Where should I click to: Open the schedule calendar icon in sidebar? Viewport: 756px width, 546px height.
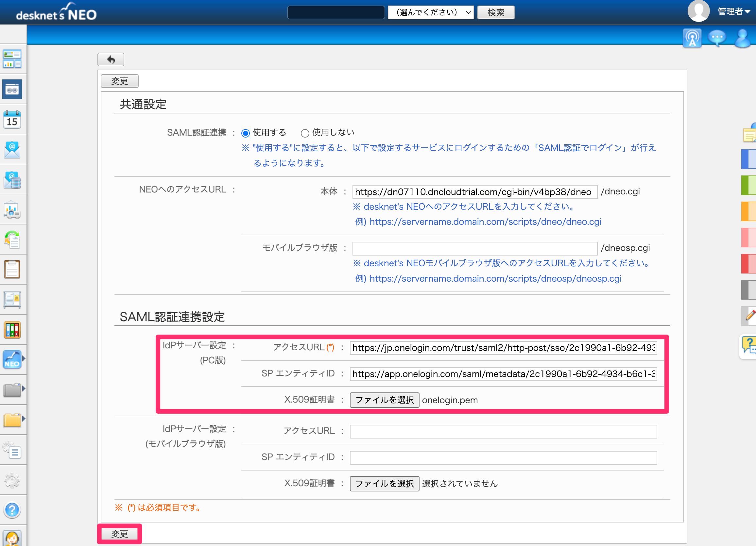coord(12,119)
